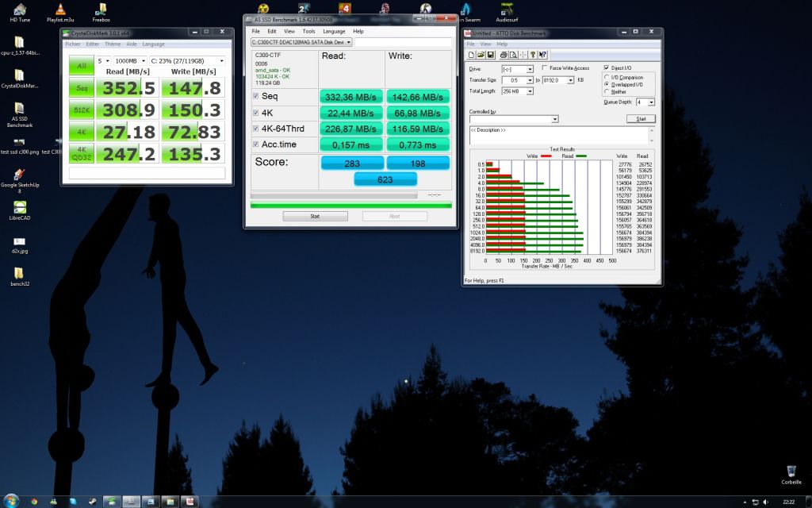Open the Audiosurf desktop icon

[x=507, y=13]
